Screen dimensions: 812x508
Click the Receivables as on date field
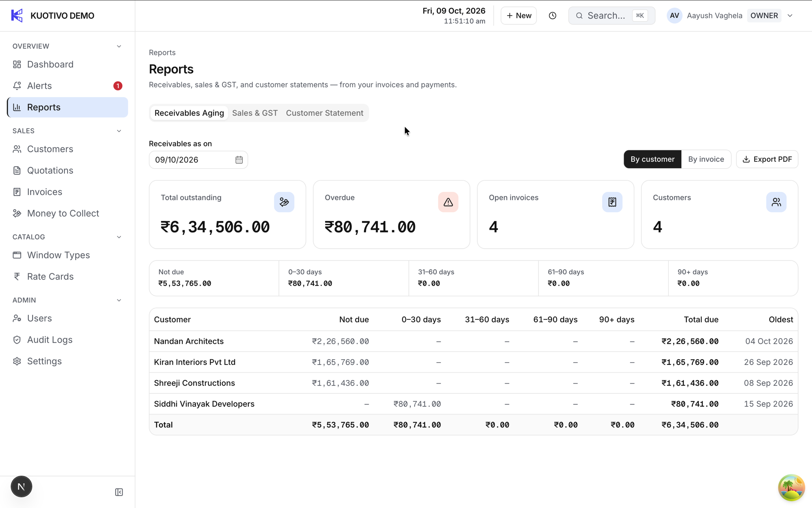pyautogui.click(x=198, y=160)
